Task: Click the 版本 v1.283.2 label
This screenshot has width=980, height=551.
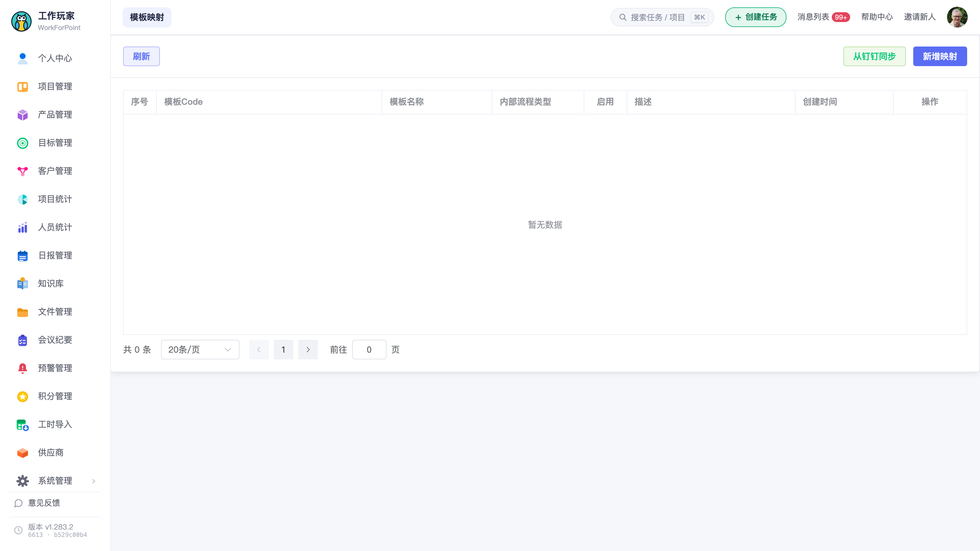Action: point(51,527)
